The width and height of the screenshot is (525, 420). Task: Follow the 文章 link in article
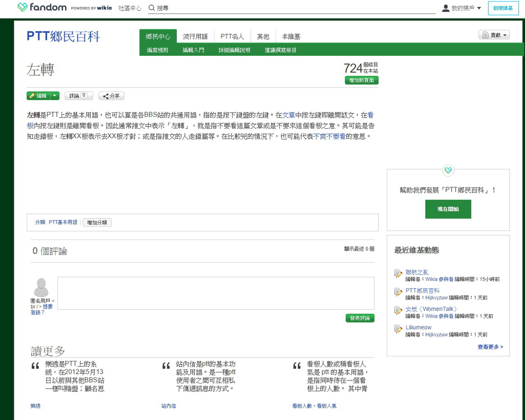[289, 115]
